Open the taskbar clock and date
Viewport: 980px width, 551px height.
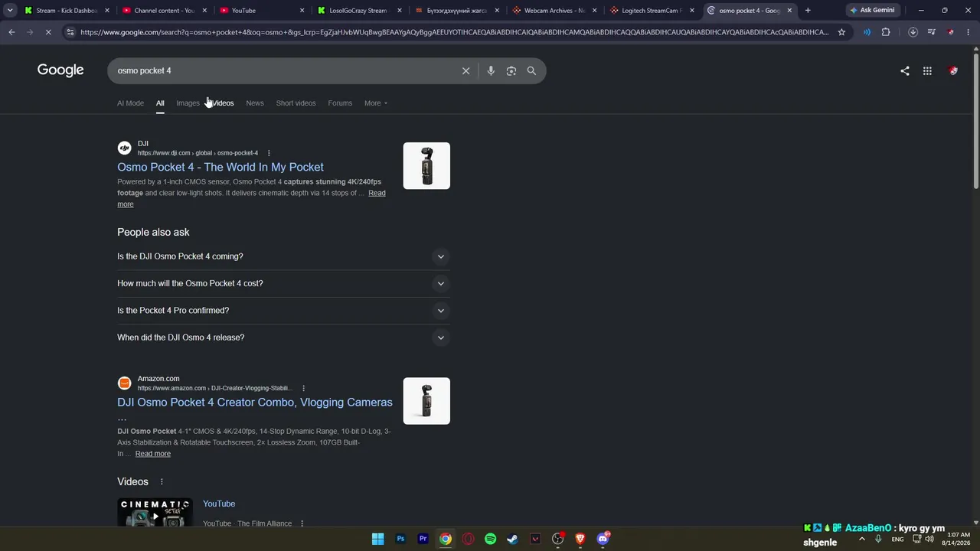pyautogui.click(x=958, y=539)
